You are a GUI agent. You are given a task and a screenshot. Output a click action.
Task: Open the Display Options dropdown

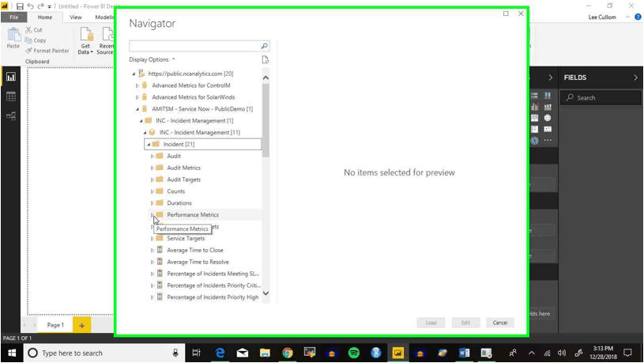click(152, 59)
